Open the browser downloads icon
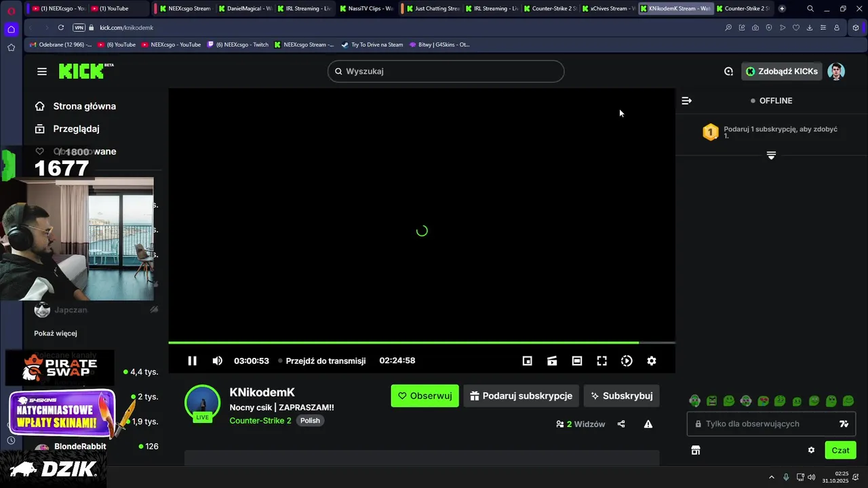The height and width of the screenshot is (488, 868). pos(810,28)
